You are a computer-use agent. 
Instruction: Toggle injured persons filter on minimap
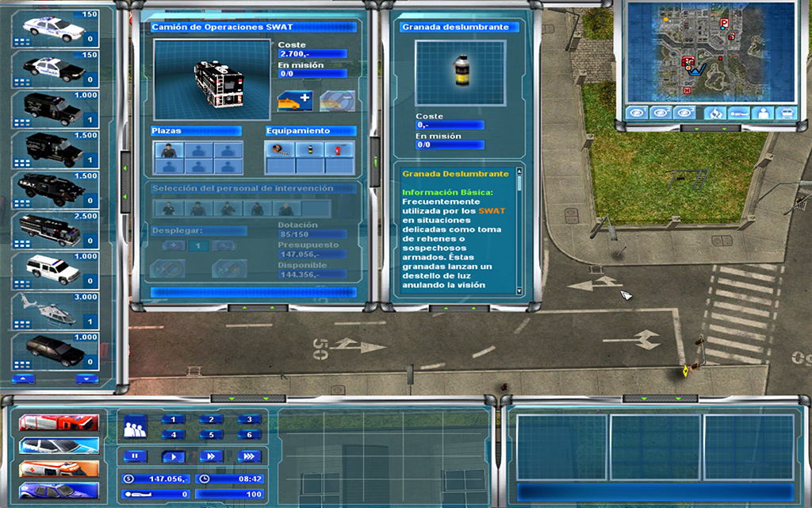(738, 113)
